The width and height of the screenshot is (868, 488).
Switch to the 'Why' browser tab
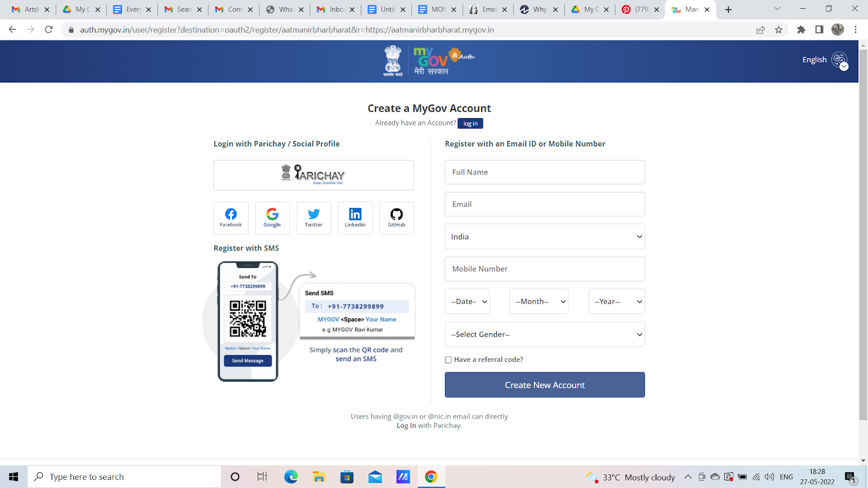(x=539, y=10)
